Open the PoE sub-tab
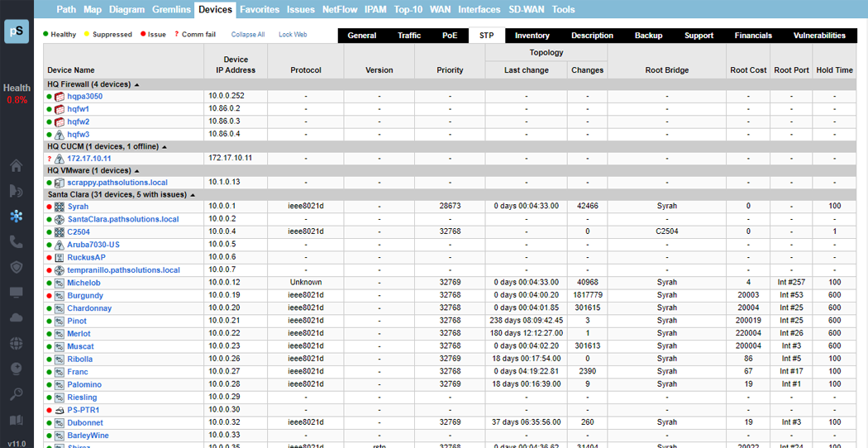868x448 pixels. tap(450, 36)
